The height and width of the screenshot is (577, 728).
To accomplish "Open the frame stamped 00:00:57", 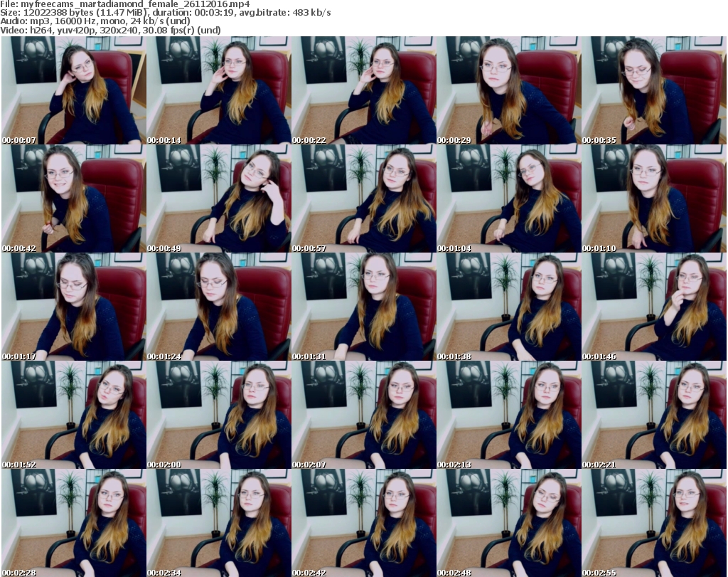I will point(364,198).
